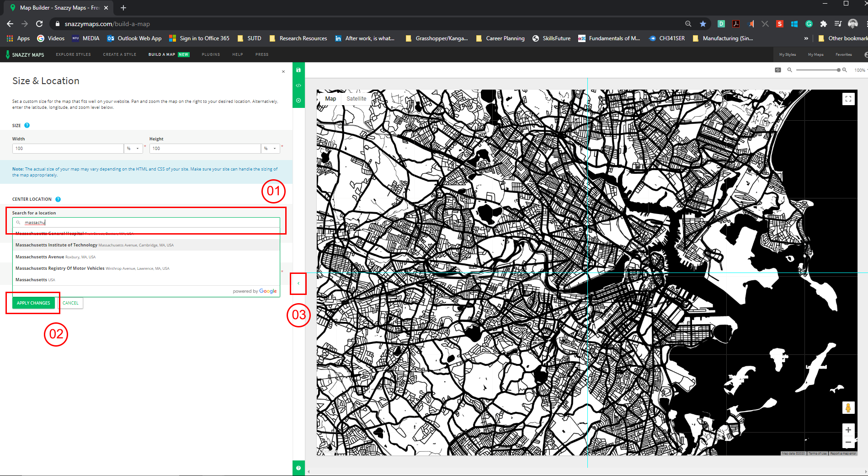This screenshot has height=476, width=868.
Task: Click the SIZE help question mark icon
Action: pyautogui.click(x=27, y=125)
